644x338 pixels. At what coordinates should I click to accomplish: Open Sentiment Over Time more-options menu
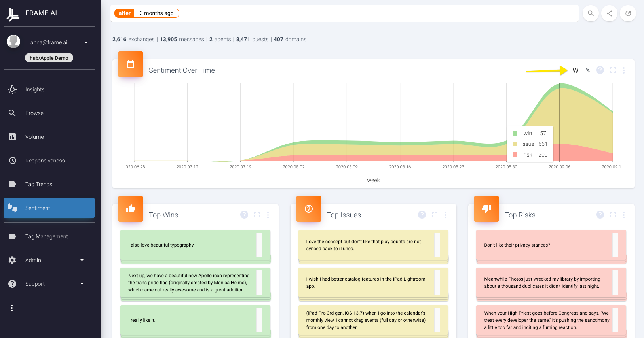[x=624, y=70]
